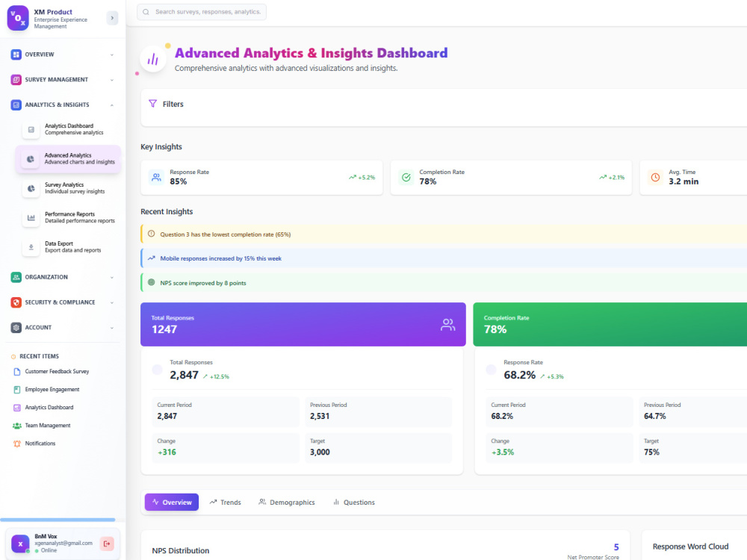Click the Survey Management section icon
This screenshot has width=747, height=560.
point(16,80)
